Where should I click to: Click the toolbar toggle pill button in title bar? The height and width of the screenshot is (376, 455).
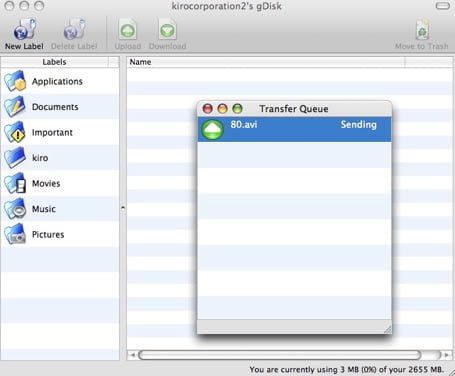443,6
